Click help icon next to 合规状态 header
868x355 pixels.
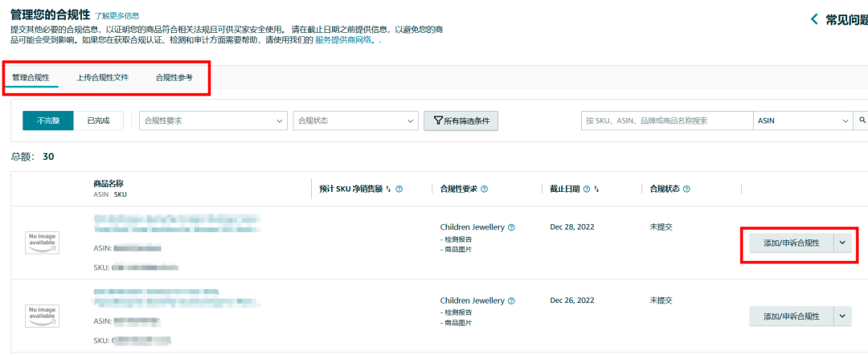[x=686, y=190]
